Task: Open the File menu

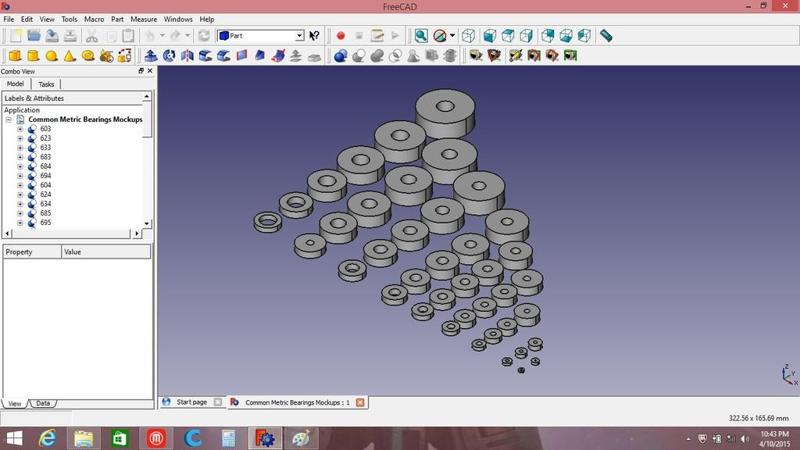Action: [9, 19]
